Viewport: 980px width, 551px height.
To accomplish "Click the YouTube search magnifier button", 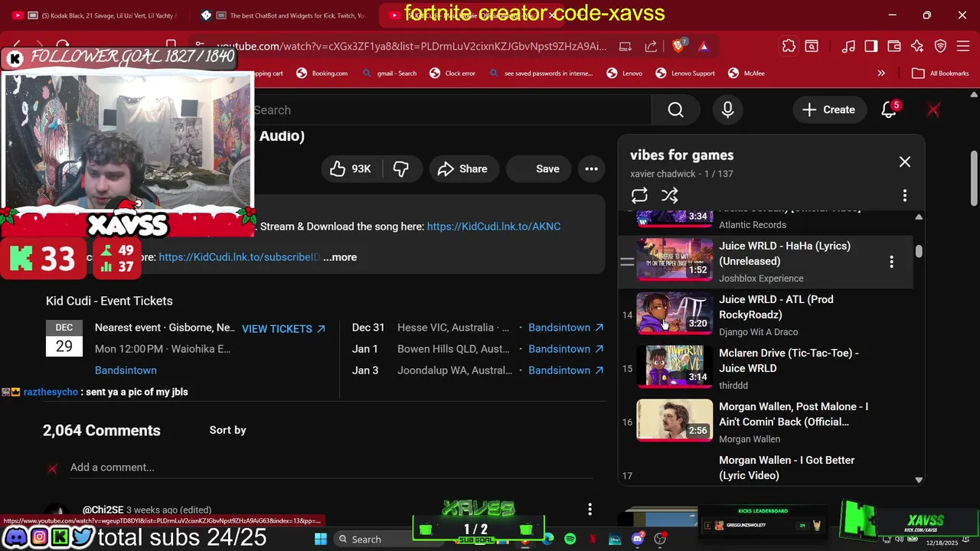I will click(675, 110).
